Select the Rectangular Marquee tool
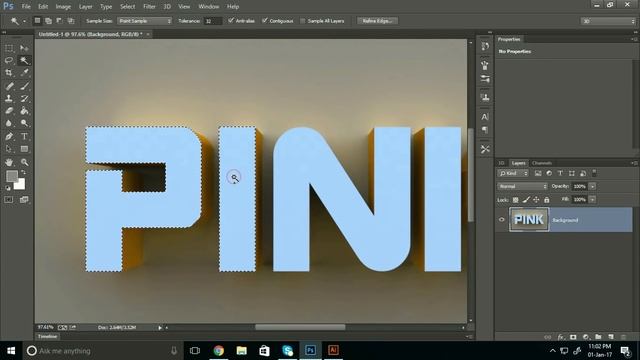Viewport: 640px width, 360px height. 9,48
